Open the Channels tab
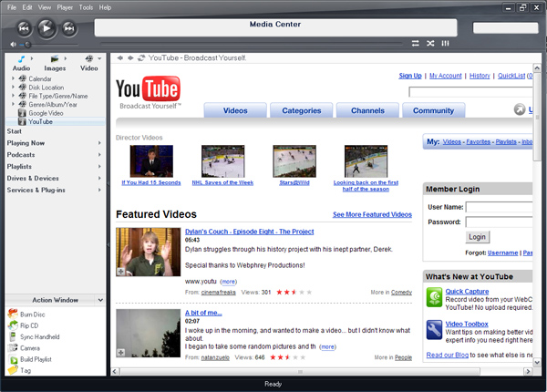This screenshot has width=547, height=392. tap(367, 110)
